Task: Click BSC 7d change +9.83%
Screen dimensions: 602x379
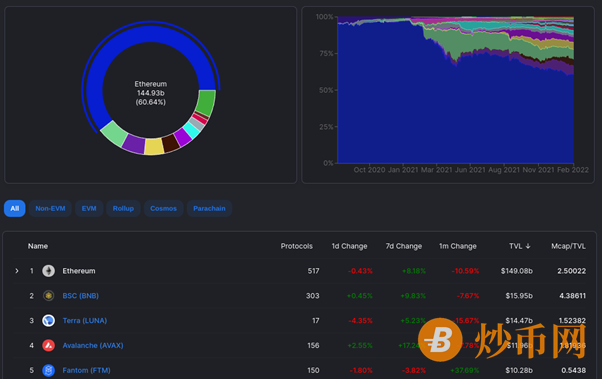Action: click(x=413, y=296)
